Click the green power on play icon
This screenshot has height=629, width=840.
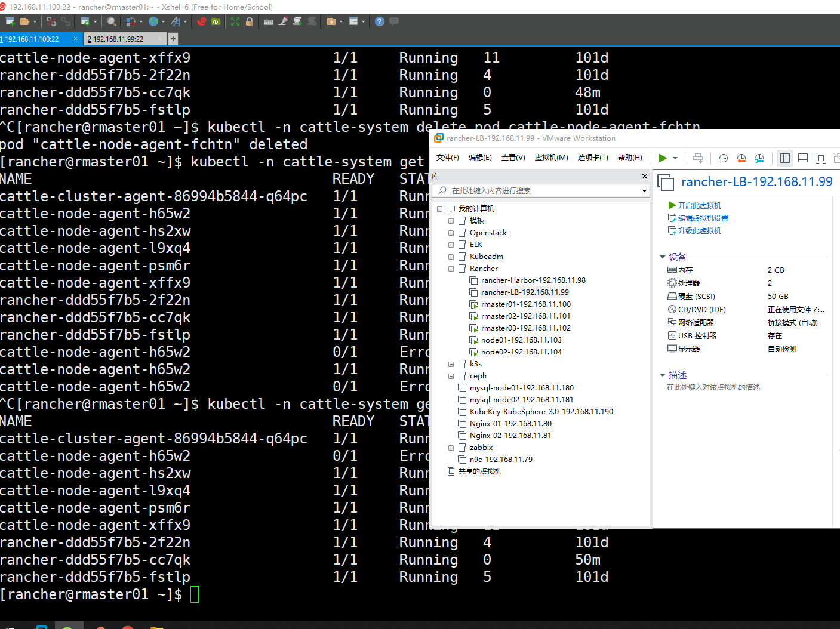662,158
